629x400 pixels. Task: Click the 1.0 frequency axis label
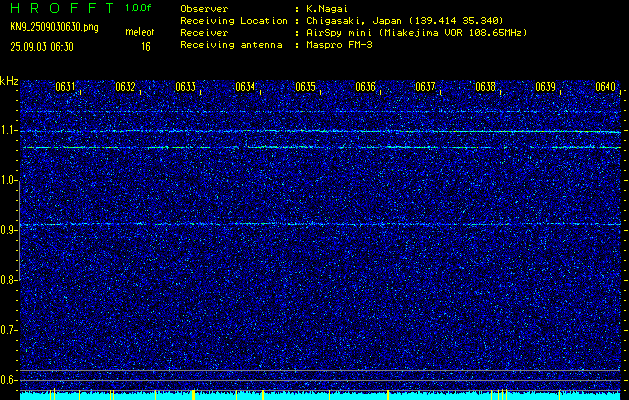coord(8,180)
